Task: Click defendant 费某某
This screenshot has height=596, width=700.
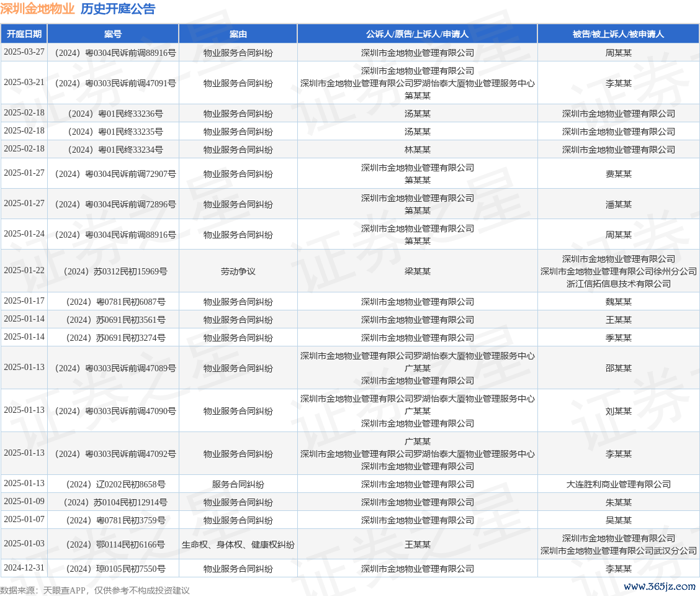Action: point(618,174)
